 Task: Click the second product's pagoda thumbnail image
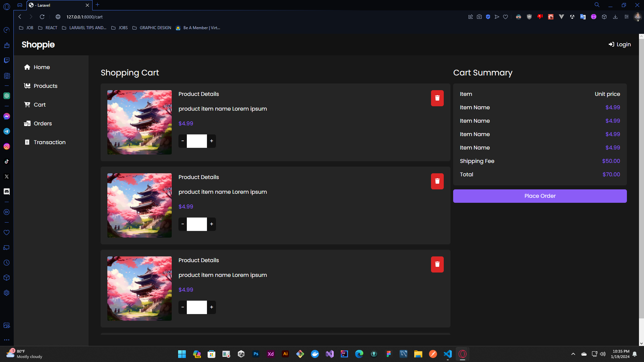[x=140, y=205]
